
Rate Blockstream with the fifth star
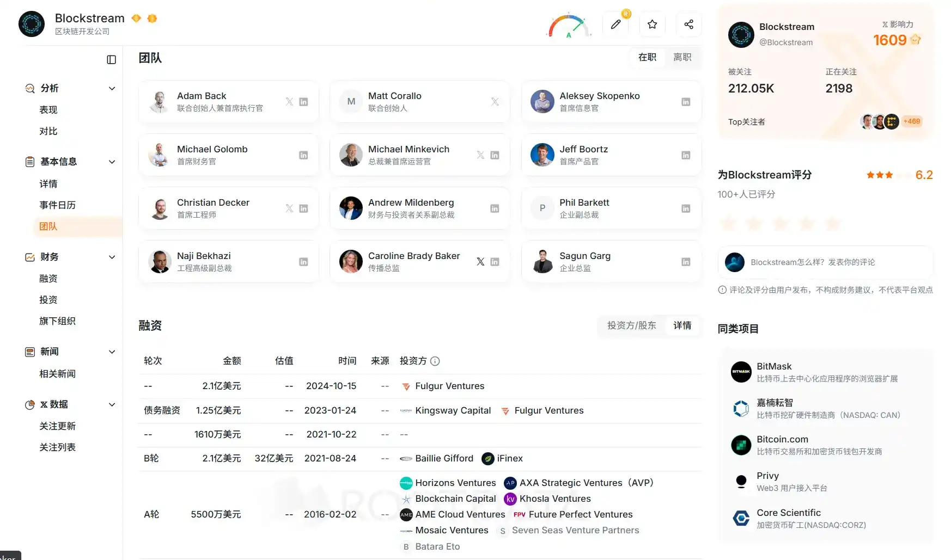coord(833,223)
